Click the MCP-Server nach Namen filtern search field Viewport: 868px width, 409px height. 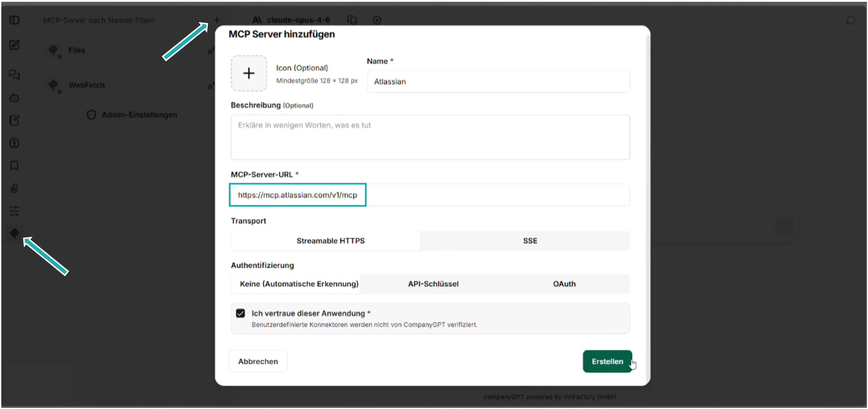pyautogui.click(x=99, y=20)
